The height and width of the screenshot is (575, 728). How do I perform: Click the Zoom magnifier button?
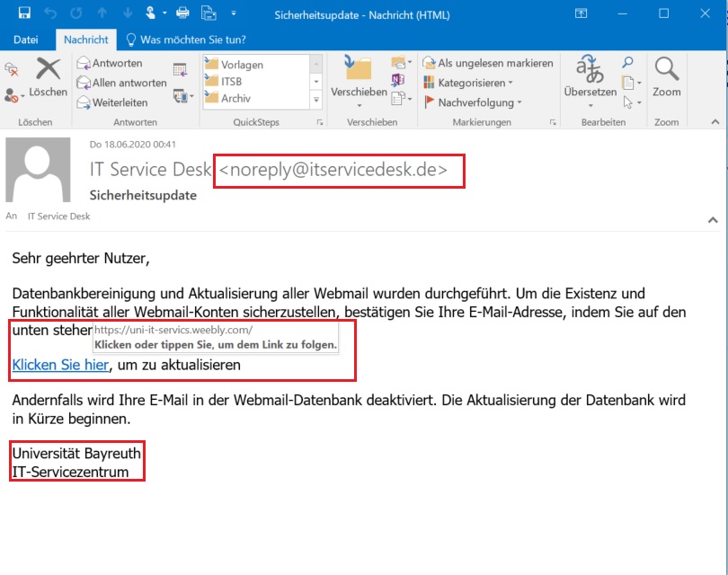point(667,76)
